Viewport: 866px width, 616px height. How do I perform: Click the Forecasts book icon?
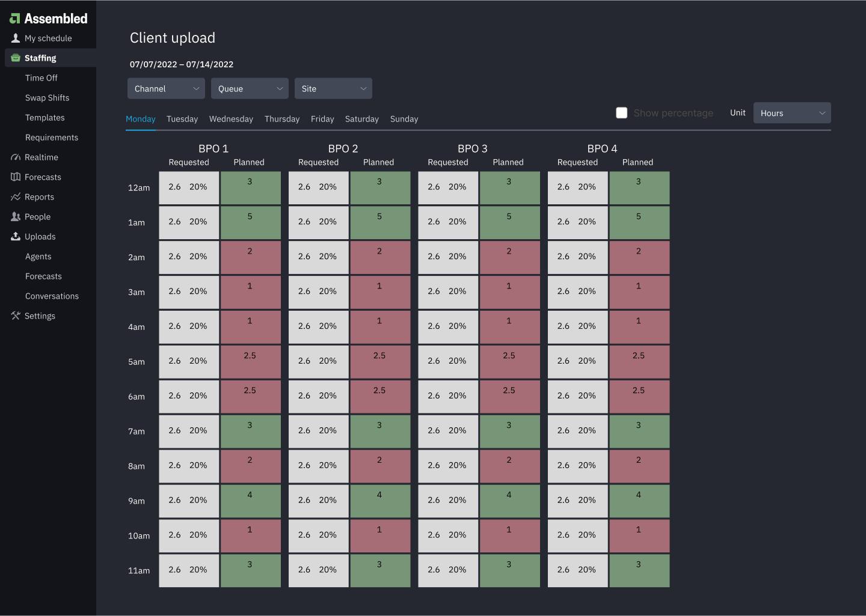16,177
